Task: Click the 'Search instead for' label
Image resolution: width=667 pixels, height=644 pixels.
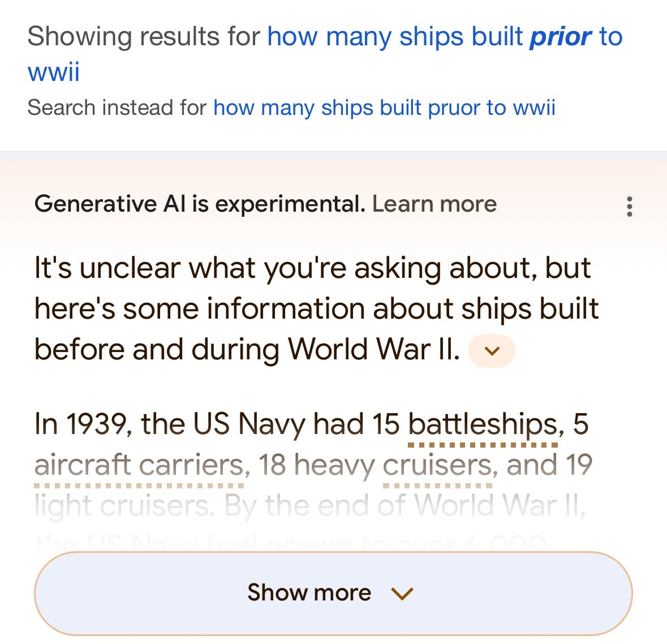Action: click(117, 108)
